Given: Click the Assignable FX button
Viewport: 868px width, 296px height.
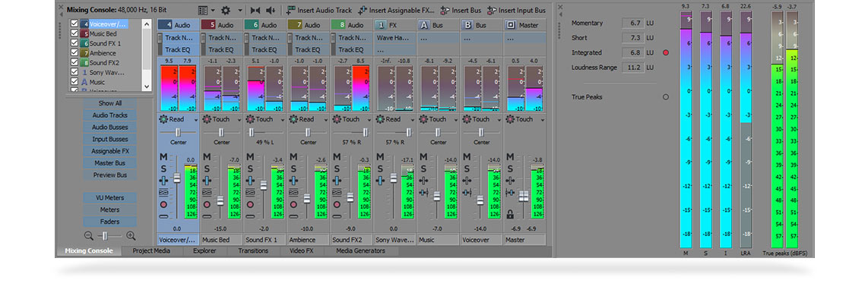Looking at the screenshot, I should (109, 151).
